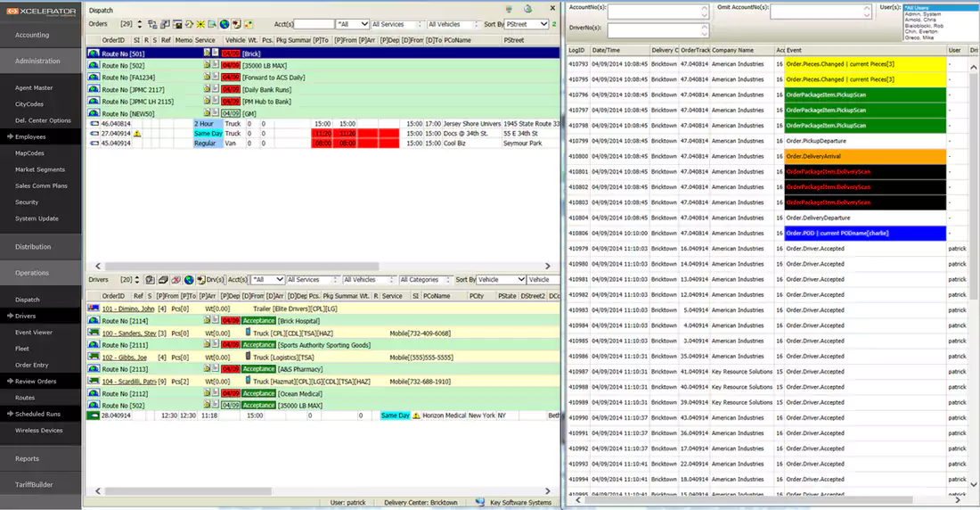Click mobile phone icon in Sanders driver row
The height and width of the screenshot is (510, 980).
coord(249,333)
